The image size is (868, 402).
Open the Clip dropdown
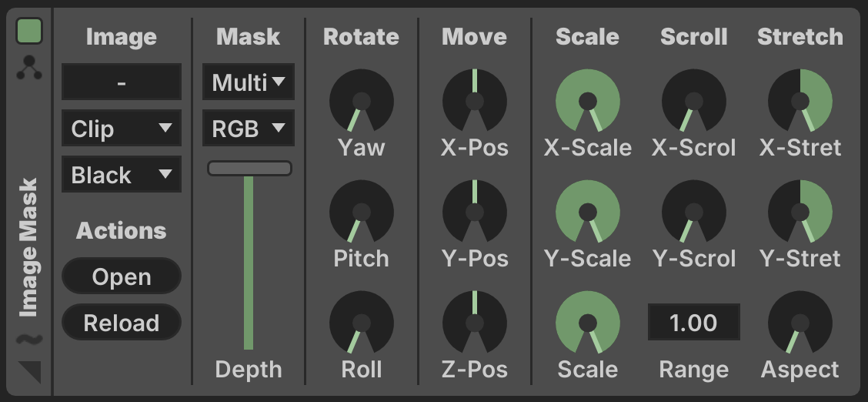pyautogui.click(x=122, y=128)
